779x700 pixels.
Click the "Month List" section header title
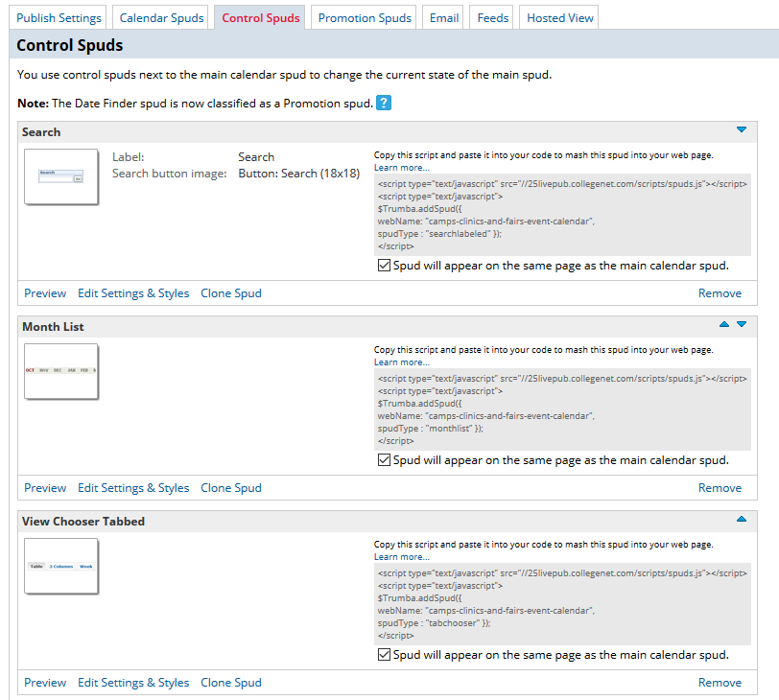pyautogui.click(x=53, y=327)
